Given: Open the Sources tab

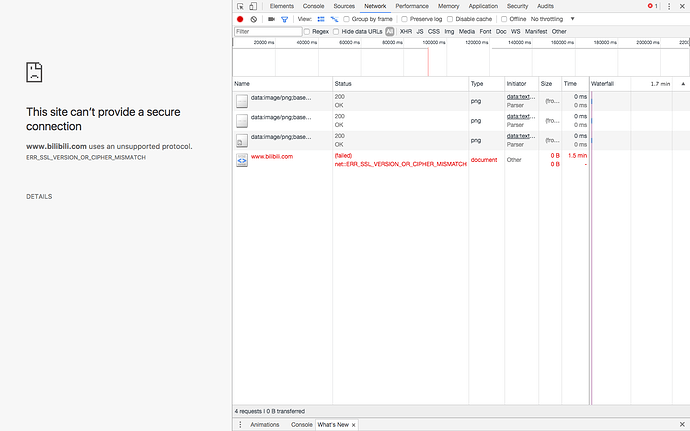Looking at the screenshot, I should pos(344,6).
